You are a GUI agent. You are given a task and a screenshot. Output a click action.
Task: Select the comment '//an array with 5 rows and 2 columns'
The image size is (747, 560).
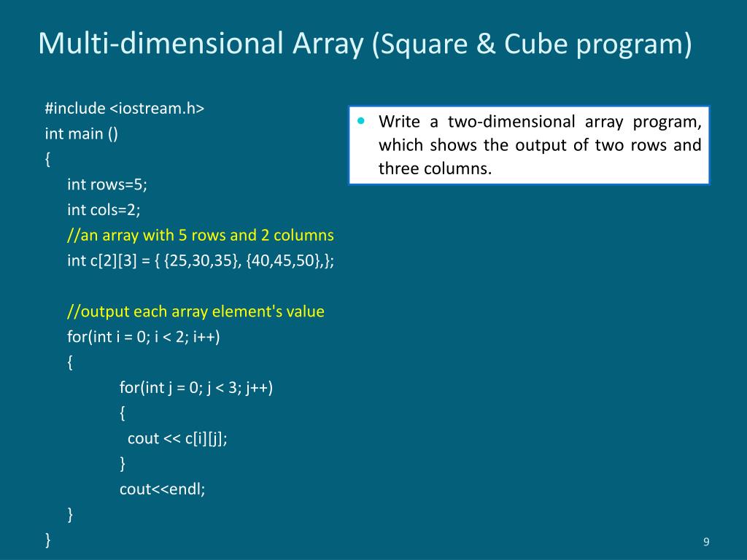click(201, 236)
